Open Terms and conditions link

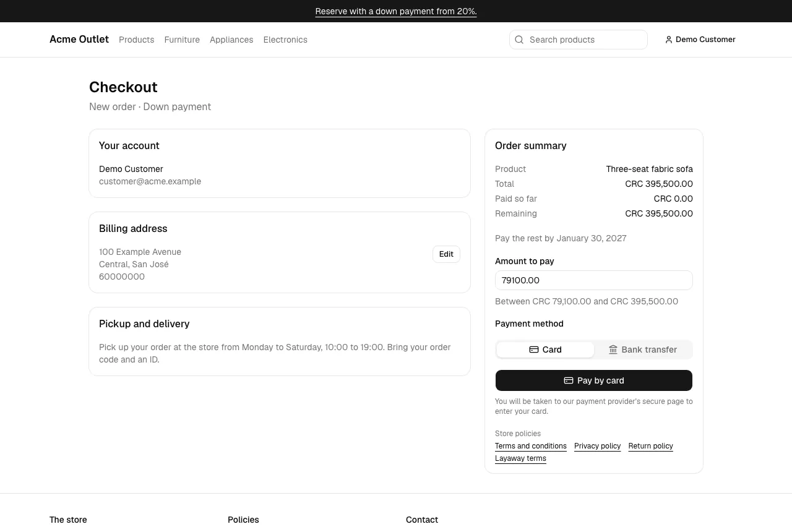(x=531, y=446)
